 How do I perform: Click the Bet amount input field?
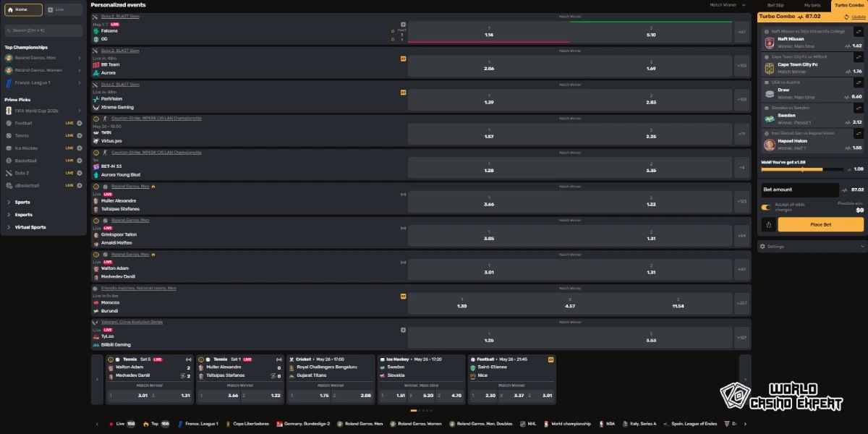coord(800,190)
